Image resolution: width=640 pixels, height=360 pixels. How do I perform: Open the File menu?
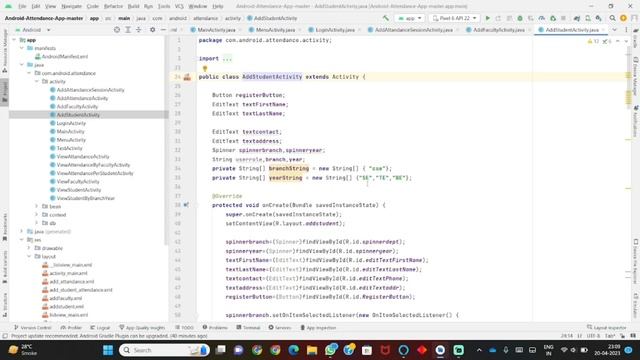tap(22, 6)
